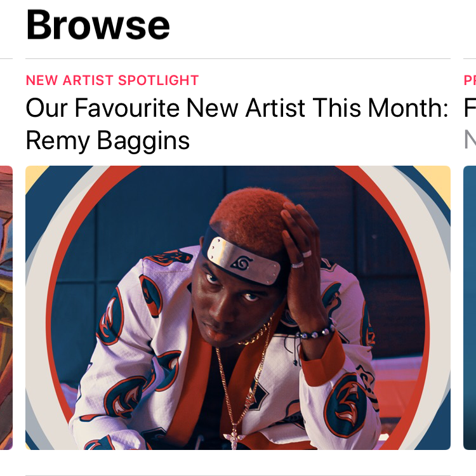
Task: Tap the NEW ARTIST SPOTLIGHT label
Action: click(112, 81)
